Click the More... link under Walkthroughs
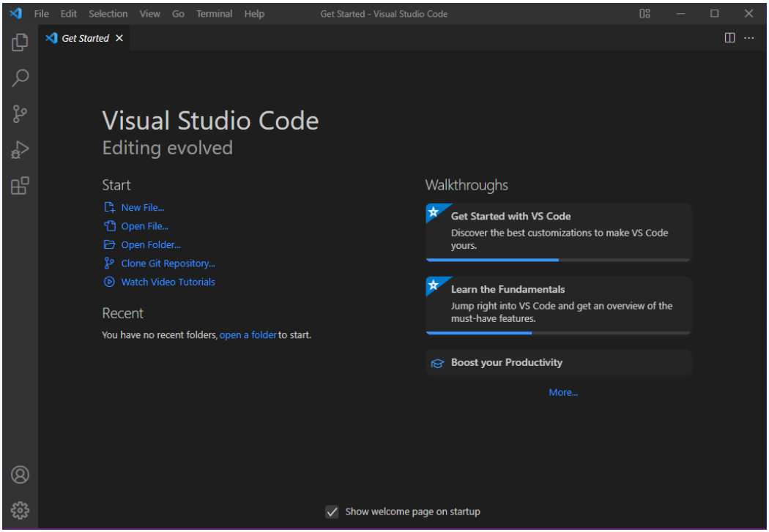This screenshot has height=532, width=769. point(563,392)
